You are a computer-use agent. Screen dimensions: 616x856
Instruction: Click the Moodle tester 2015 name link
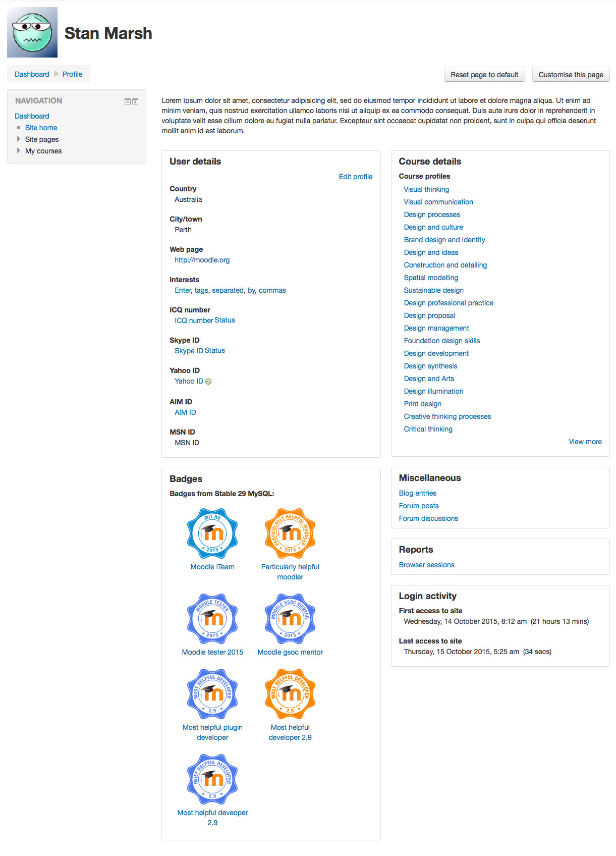pos(212,652)
